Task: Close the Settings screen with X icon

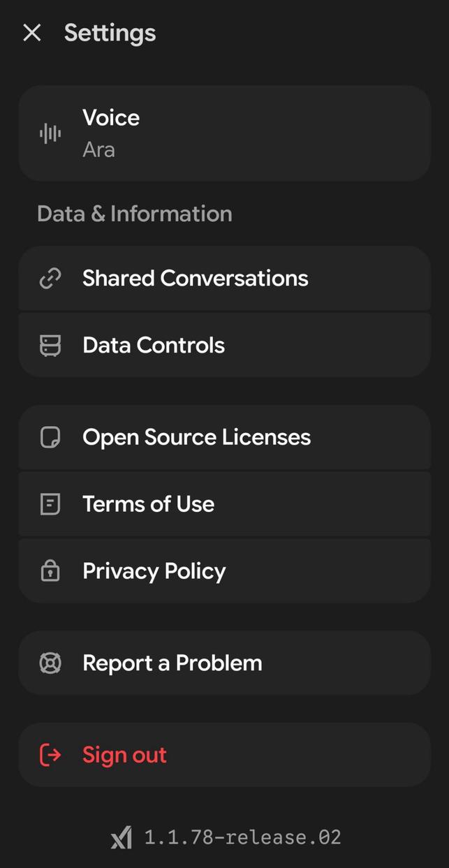Action: click(32, 33)
